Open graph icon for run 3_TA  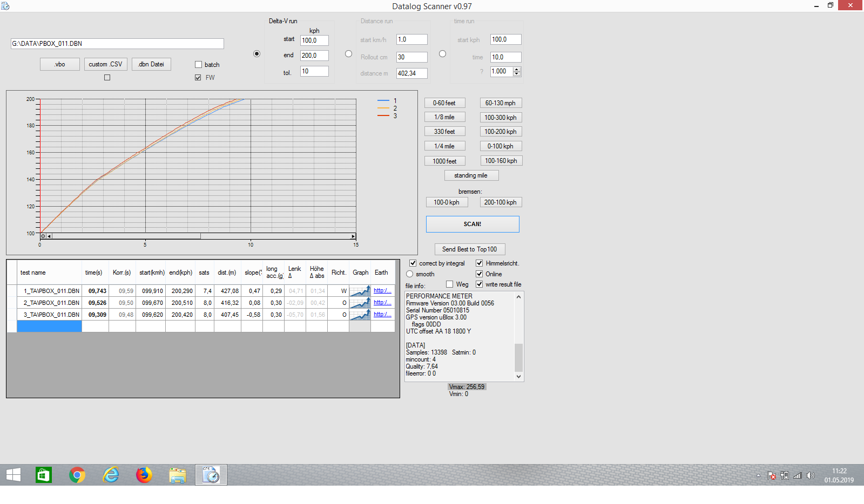point(360,315)
